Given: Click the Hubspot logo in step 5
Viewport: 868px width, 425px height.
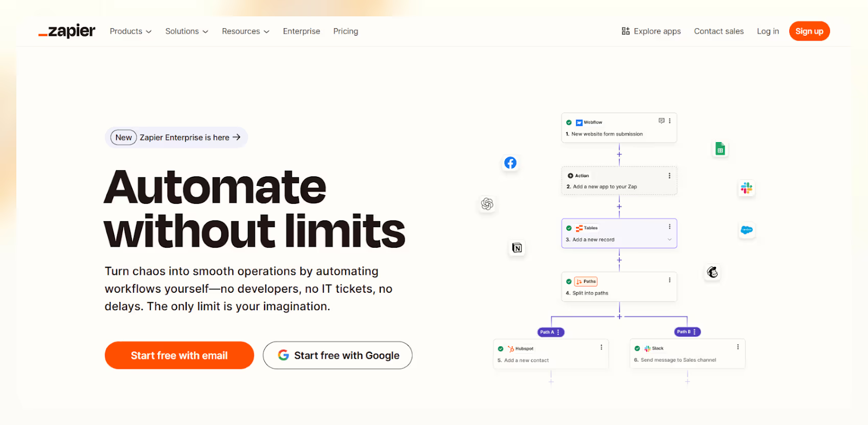Looking at the screenshot, I should (511, 349).
